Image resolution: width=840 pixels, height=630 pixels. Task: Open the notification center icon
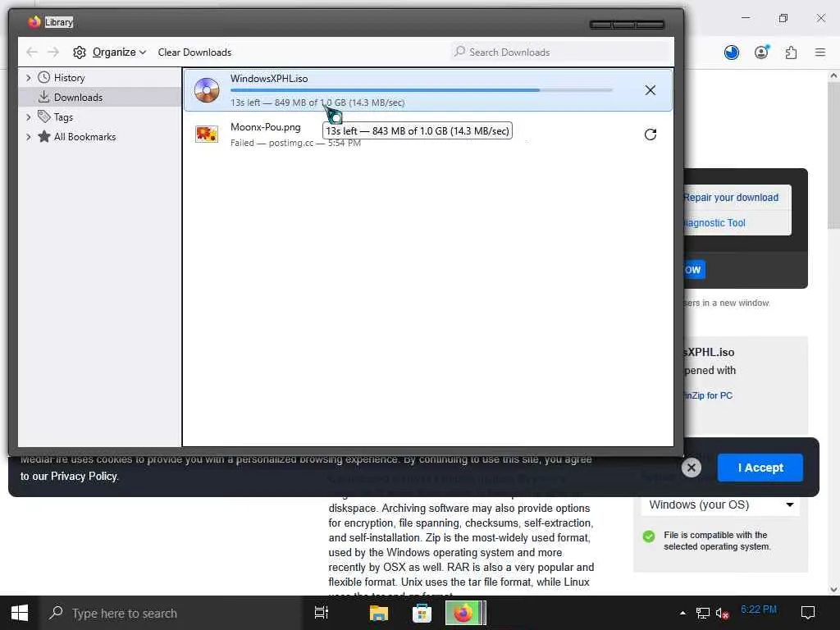pos(807,613)
